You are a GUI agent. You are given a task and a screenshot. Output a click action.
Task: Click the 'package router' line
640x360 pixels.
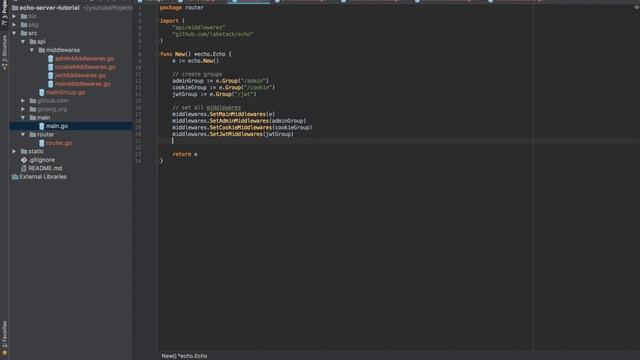click(182, 8)
